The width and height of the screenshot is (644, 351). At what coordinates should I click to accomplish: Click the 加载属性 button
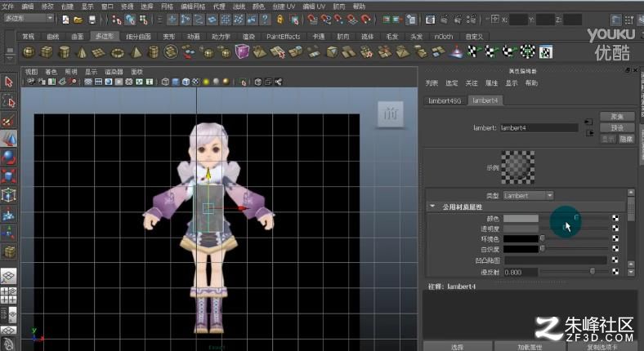(x=530, y=346)
